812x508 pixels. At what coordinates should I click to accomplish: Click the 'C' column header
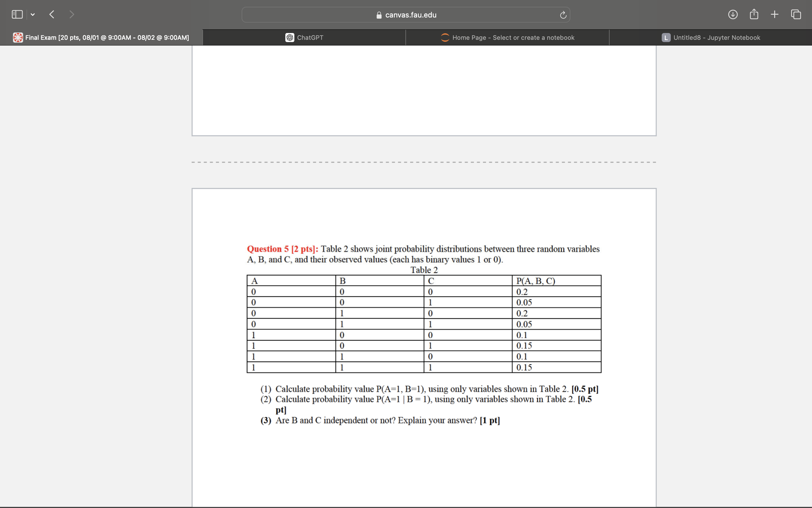coord(431,281)
